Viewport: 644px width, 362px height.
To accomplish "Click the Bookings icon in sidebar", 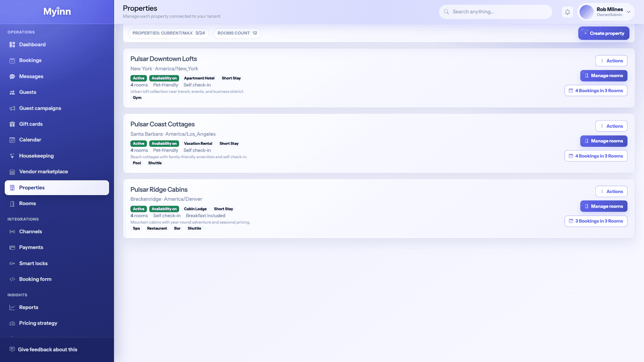I will point(12,60).
